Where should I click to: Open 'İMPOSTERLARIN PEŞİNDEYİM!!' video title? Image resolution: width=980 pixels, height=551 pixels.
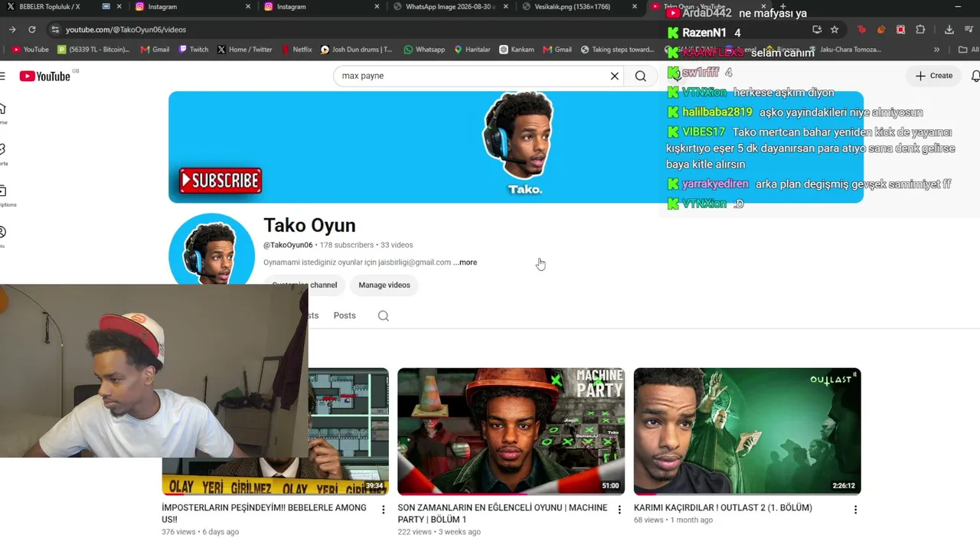(x=264, y=514)
